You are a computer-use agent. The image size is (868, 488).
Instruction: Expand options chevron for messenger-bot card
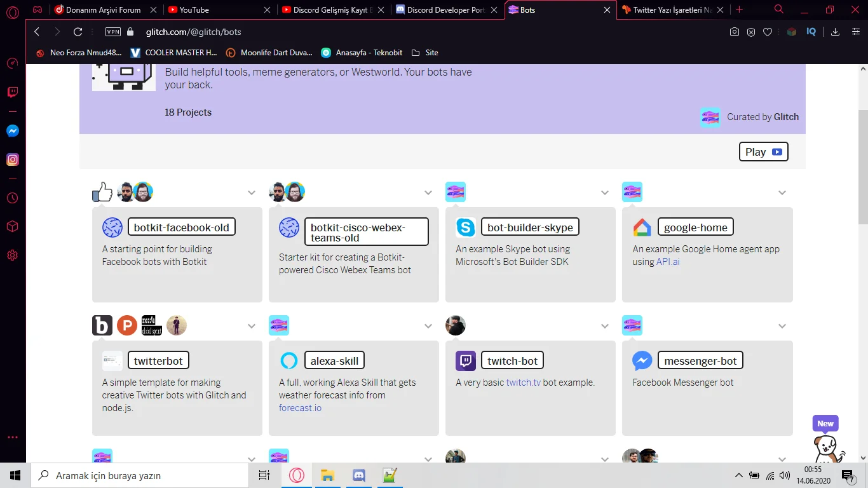point(782,326)
